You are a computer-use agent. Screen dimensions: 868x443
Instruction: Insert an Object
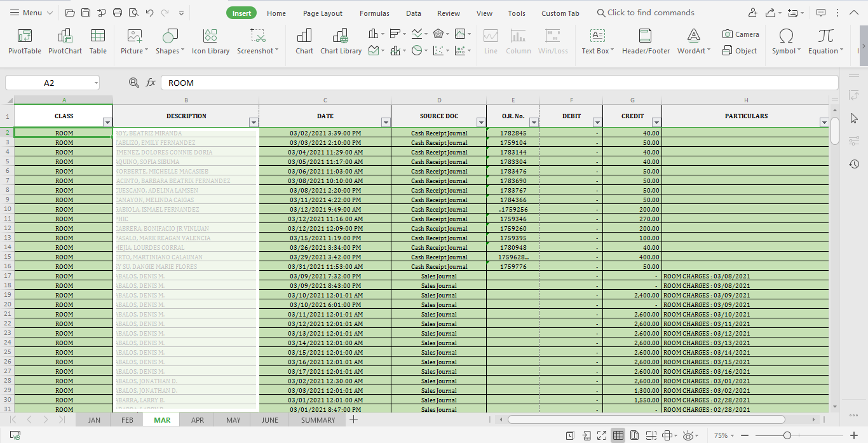coord(740,51)
